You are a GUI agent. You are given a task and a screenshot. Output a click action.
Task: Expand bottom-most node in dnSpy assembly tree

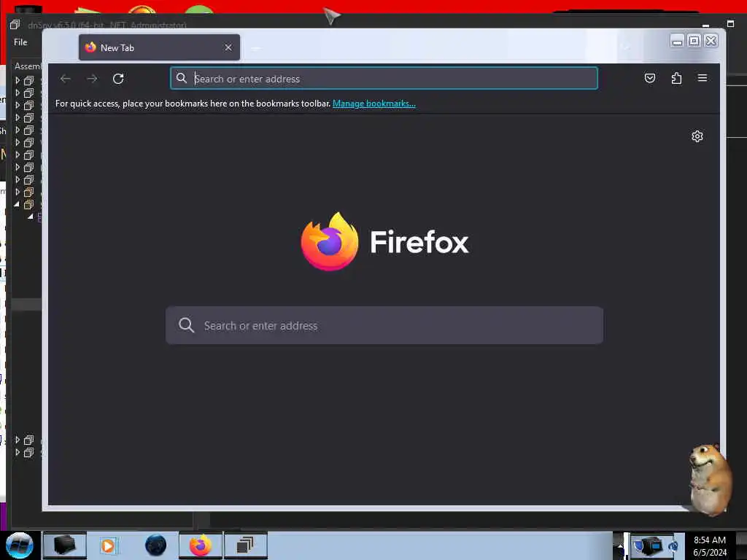click(18, 452)
